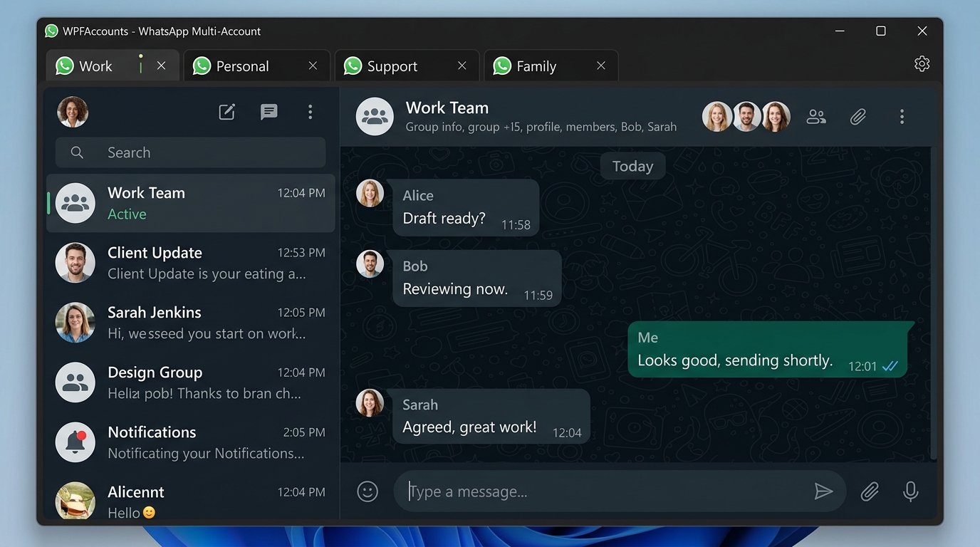Switch to the Family account tab
The image size is (980, 547).
551,66
